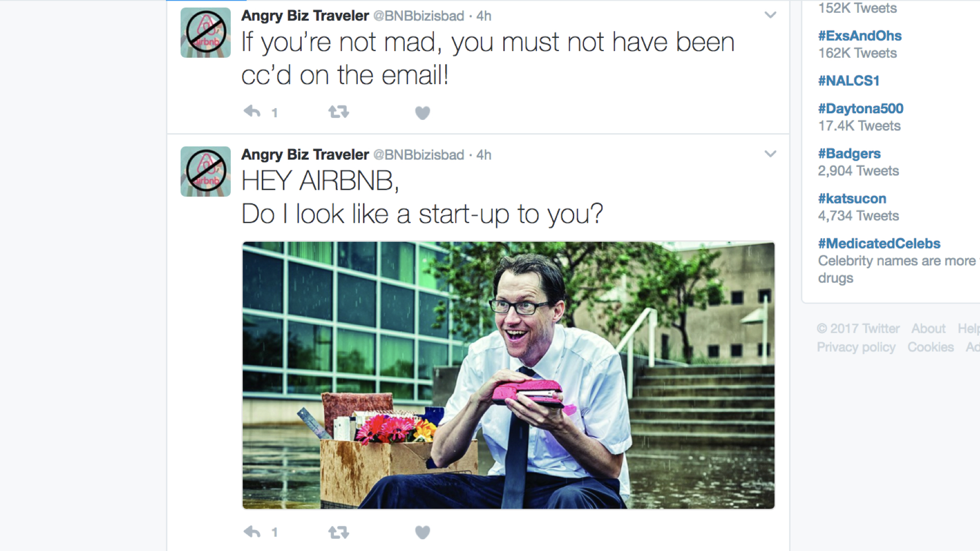This screenshot has width=980, height=551.
Task: Open @BNBbizisbad handle on 'HEY AIRBNB' tweet
Action: (419, 155)
